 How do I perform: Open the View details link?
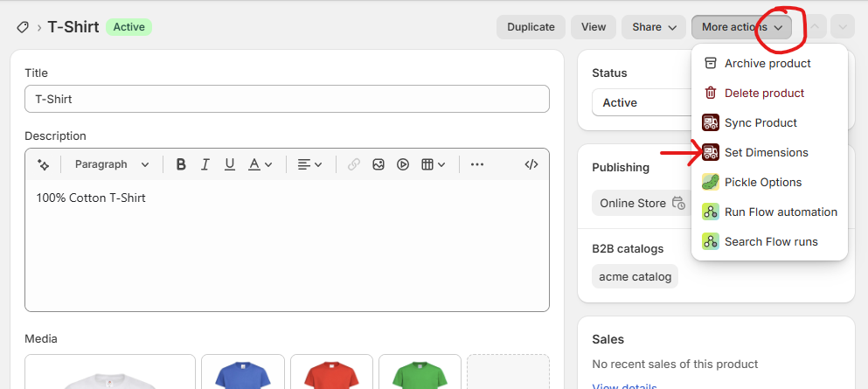tap(624, 386)
